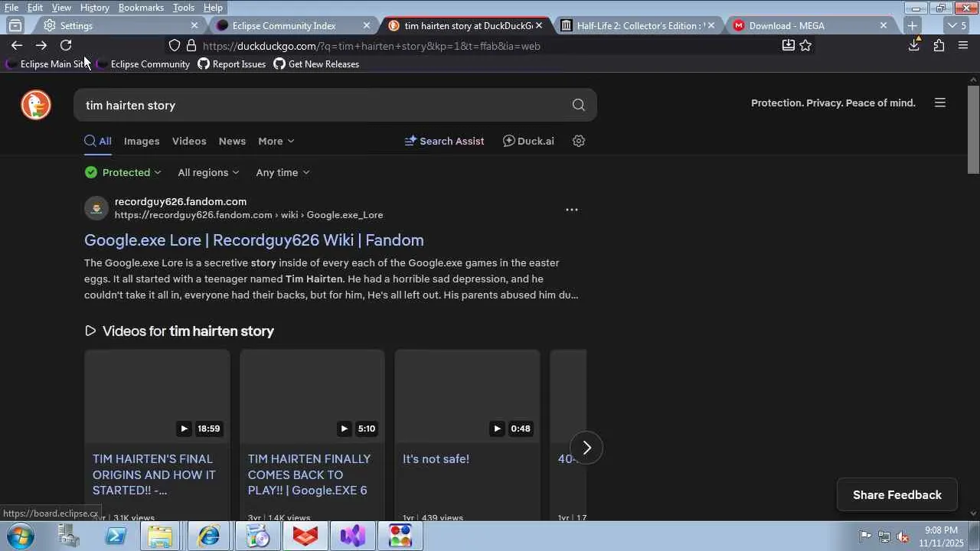The width and height of the screenshot is (980, 551).
Task: Open the Bookmarks menu
Action: (141, 8)
